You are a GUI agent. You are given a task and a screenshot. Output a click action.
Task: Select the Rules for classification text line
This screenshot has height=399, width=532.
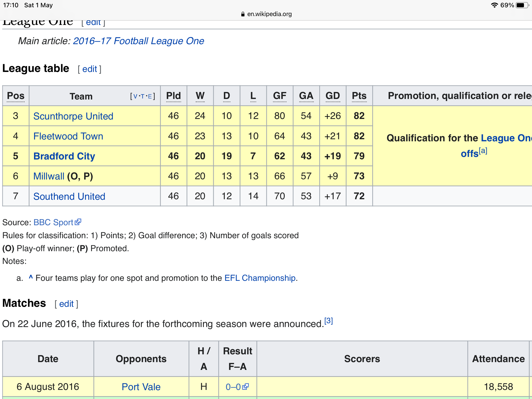pos(150,235)
